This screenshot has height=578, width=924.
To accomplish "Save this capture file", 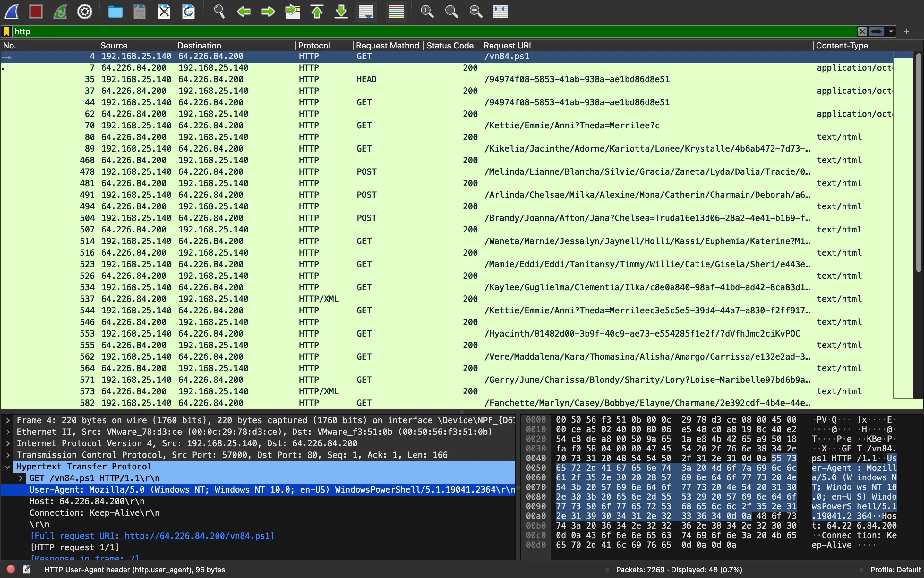I will 139,12.
